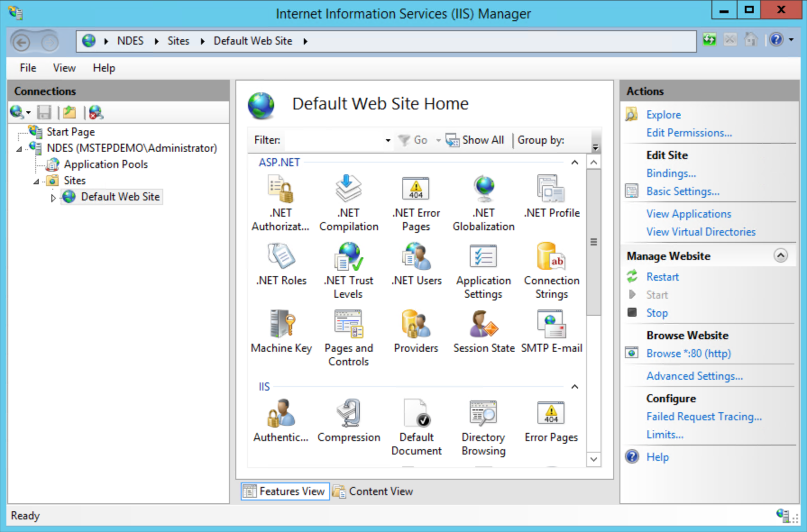The image size is (807, 532).
Task: Open Application Settings feature
Action: [x=483, y=271]
